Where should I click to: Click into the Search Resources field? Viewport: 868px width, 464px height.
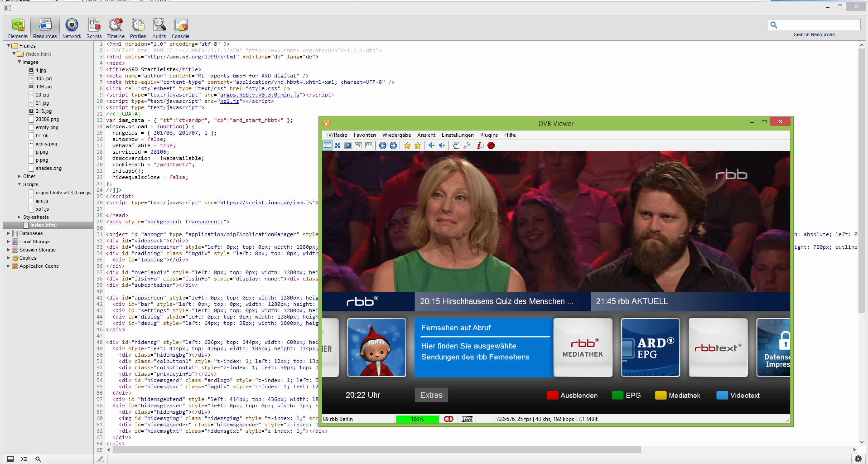pyautogui.click(x=818, y=25)
